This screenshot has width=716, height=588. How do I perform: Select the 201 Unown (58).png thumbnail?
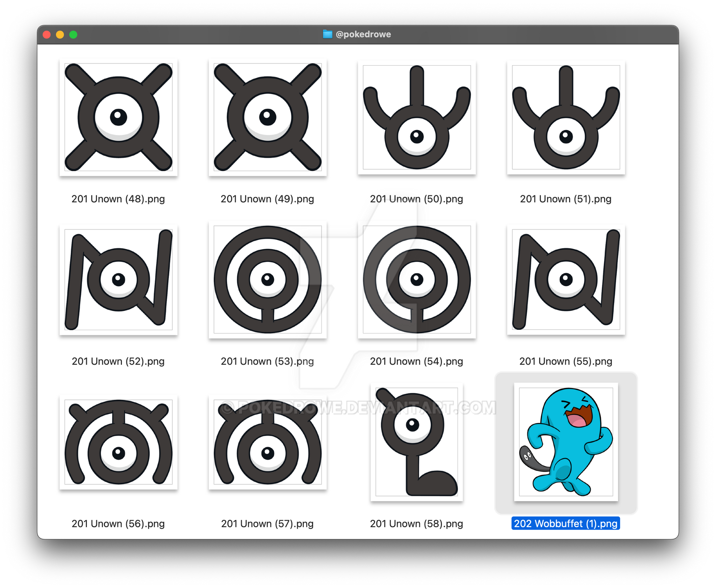(x=417, y=442)
